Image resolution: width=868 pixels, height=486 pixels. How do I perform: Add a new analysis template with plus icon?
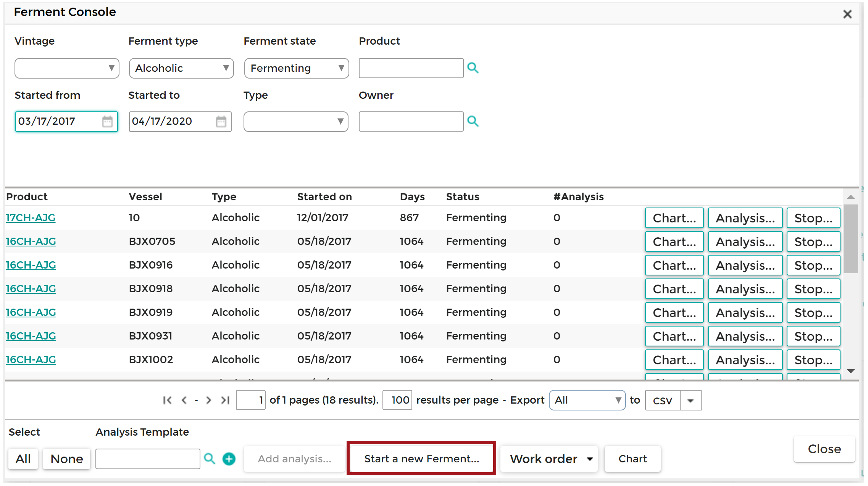tap(229, 459)
